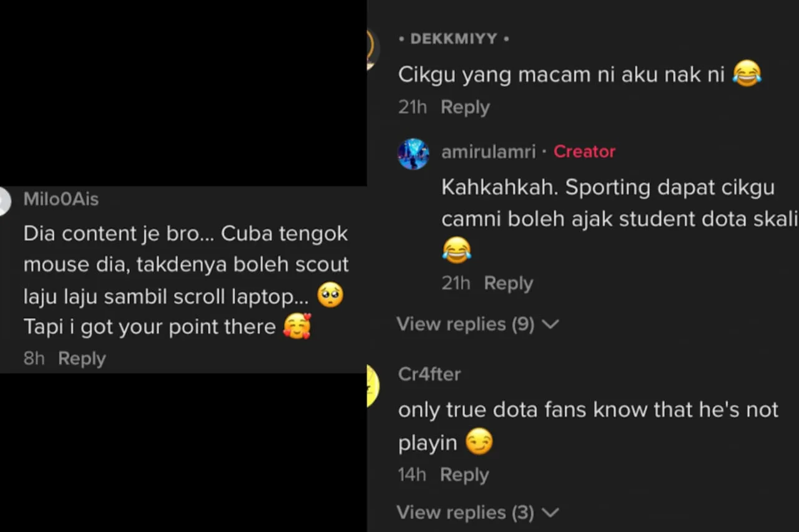
Task: Open Cr4fter's yellow profile avatar
Action: (372, 385)
